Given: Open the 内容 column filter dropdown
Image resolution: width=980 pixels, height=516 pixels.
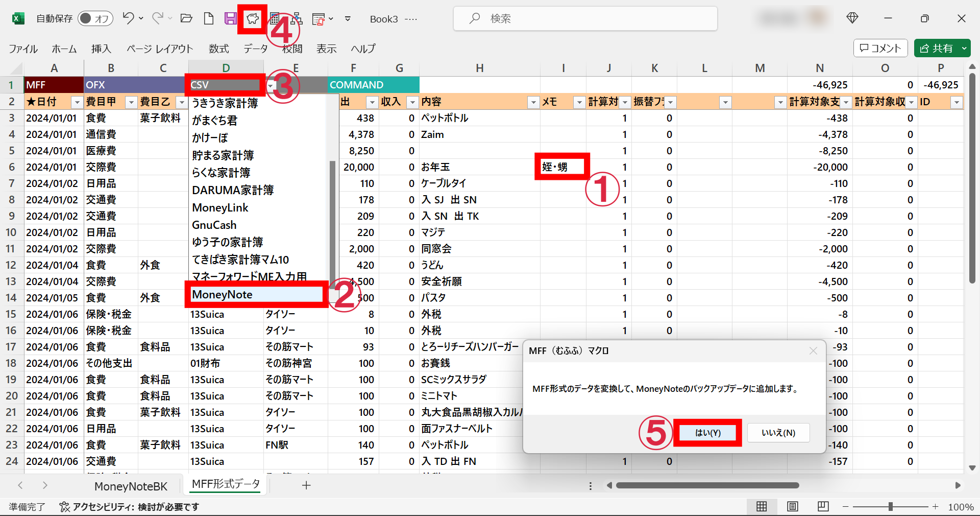Looking at the screenshot, I should [x=533, y=102].
